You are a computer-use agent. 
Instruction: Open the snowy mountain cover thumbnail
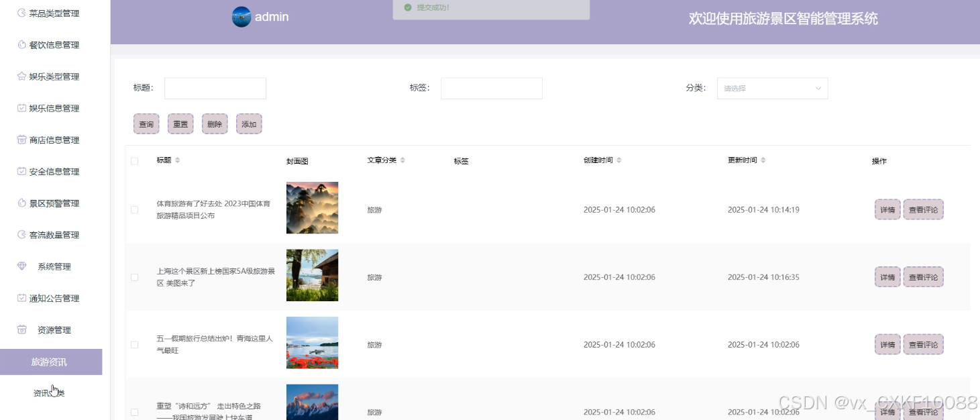click(x=313, y=402)
